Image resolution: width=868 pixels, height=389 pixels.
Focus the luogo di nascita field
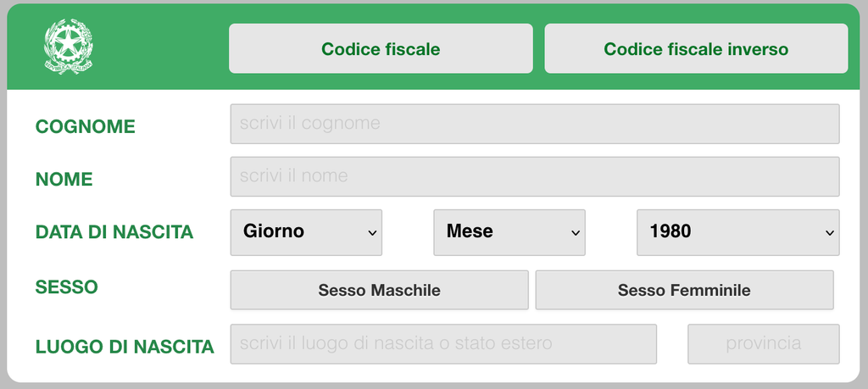point(443,343)
